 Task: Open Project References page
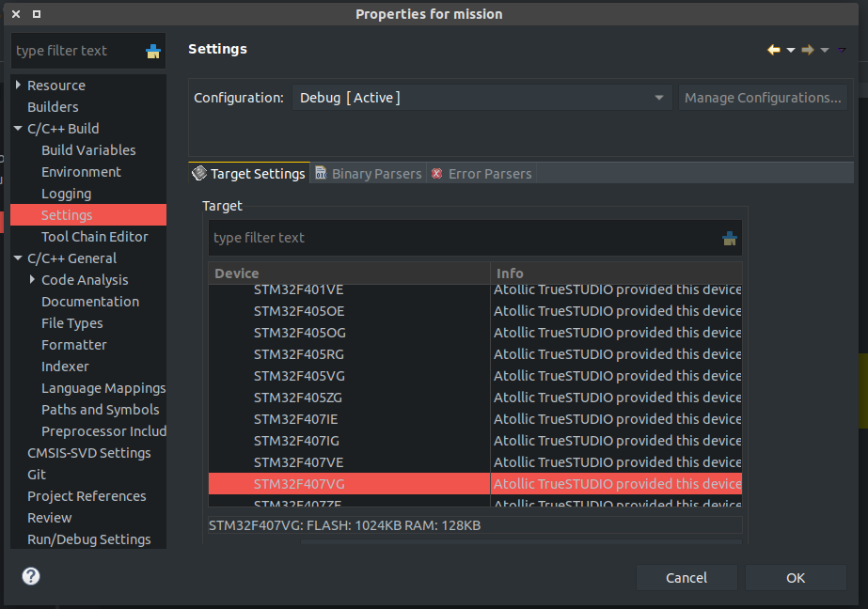(87, 495)
